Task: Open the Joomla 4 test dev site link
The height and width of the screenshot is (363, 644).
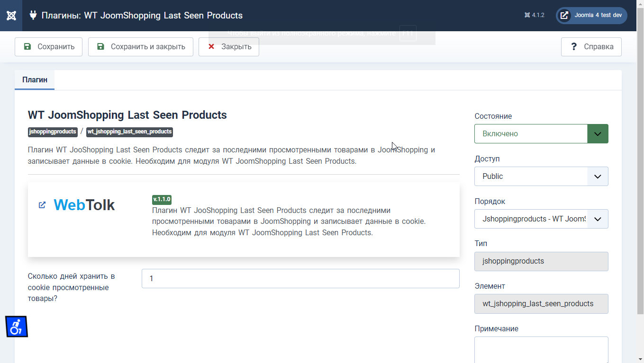Action: [x=591, y=15]
